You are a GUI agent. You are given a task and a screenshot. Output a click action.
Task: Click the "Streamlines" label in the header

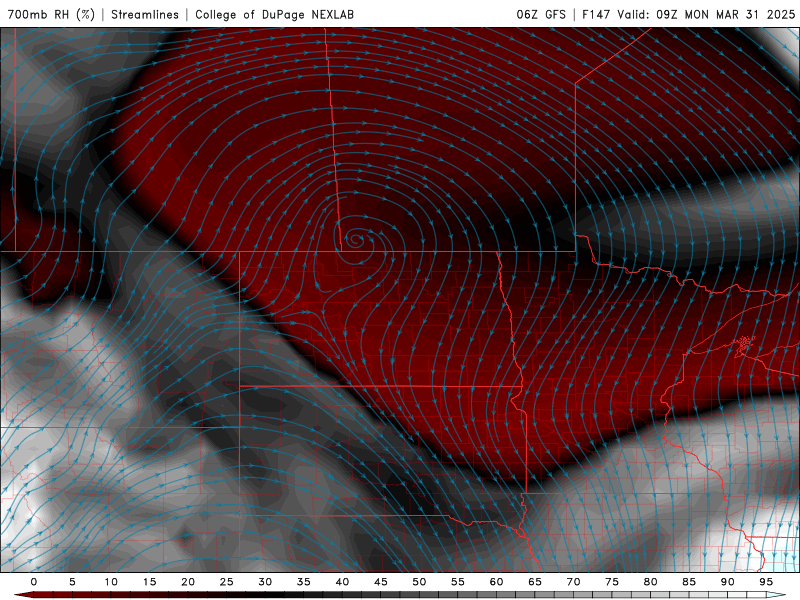click(x=145, y=14)
